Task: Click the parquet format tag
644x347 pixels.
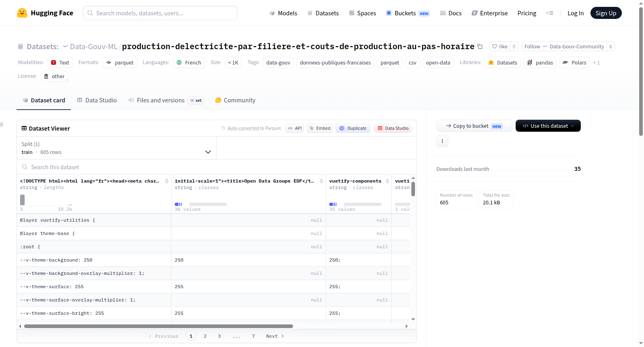Action: tap(120, 62)
